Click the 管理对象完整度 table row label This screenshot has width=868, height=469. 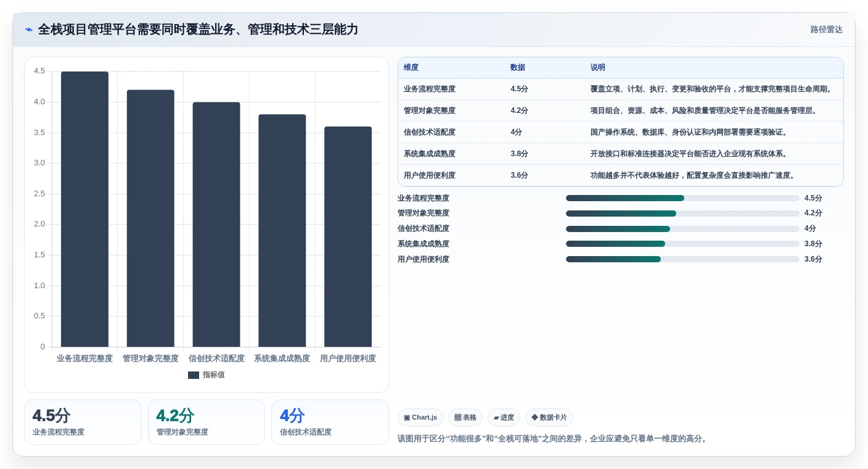(x=430, y=110)
